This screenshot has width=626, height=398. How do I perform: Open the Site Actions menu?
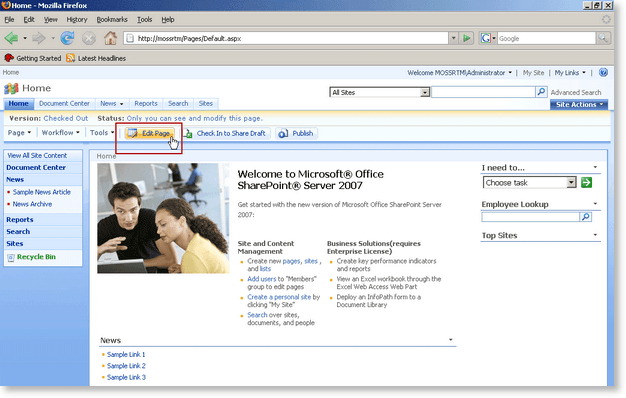click(579, 105)
